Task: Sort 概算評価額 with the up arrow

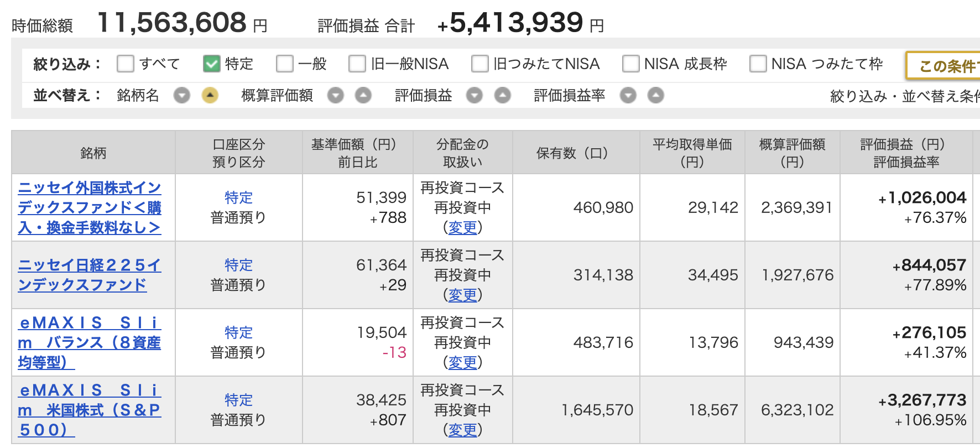Action: click(x=363, y=96)
